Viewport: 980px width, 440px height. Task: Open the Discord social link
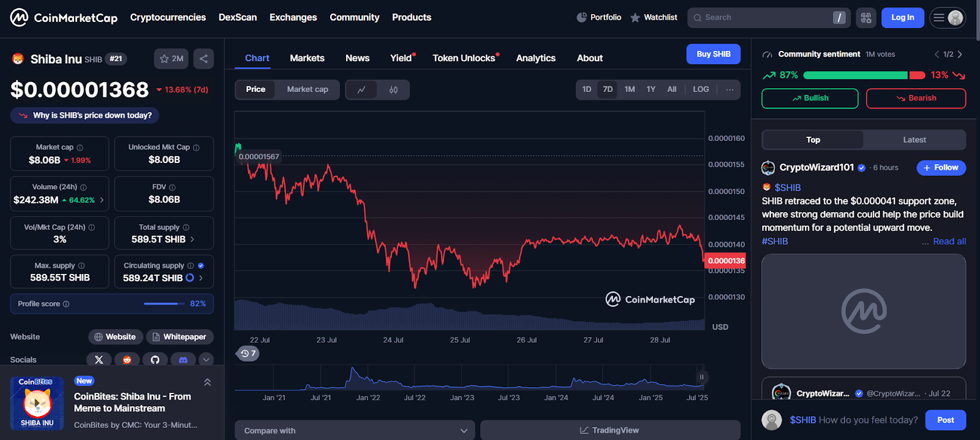click(x=183, y=360)
